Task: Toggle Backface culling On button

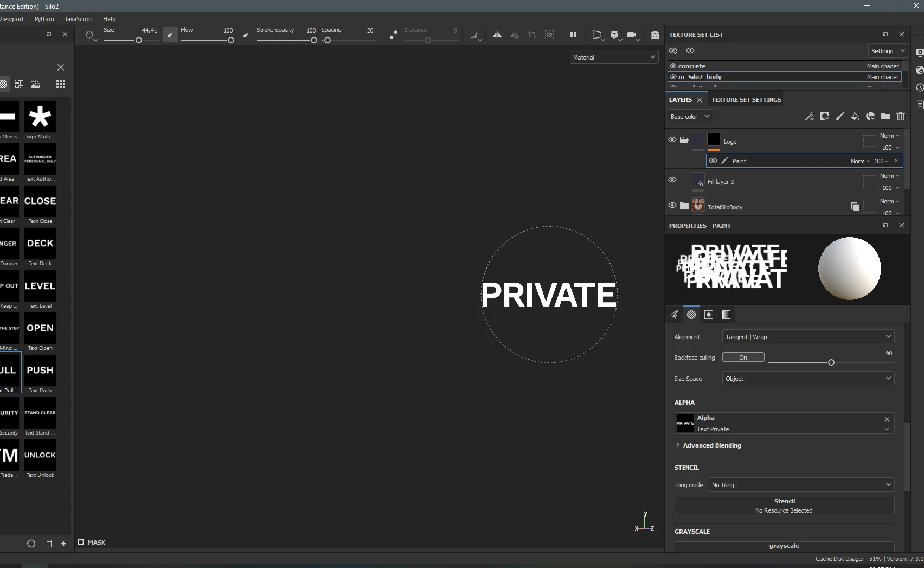Action: click(x=743, y=357)
